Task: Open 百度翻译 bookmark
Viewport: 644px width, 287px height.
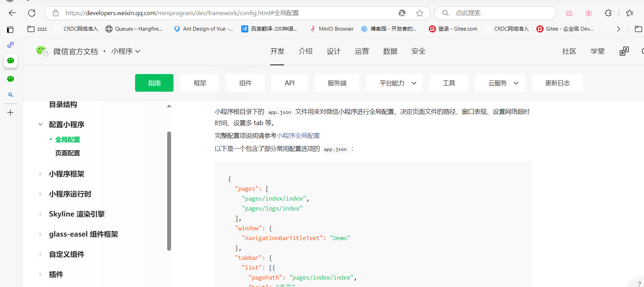Action: [269, 29]
